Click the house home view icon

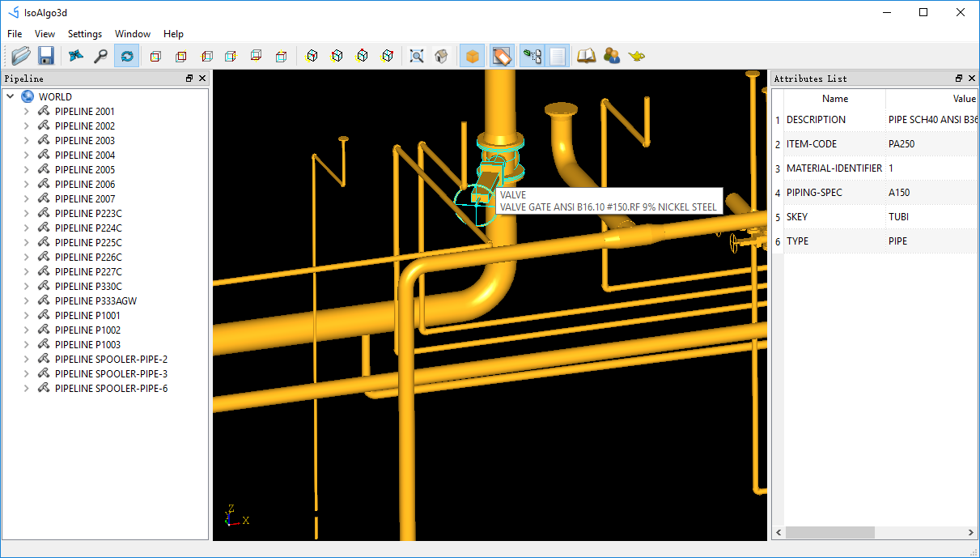coord(441,56)
